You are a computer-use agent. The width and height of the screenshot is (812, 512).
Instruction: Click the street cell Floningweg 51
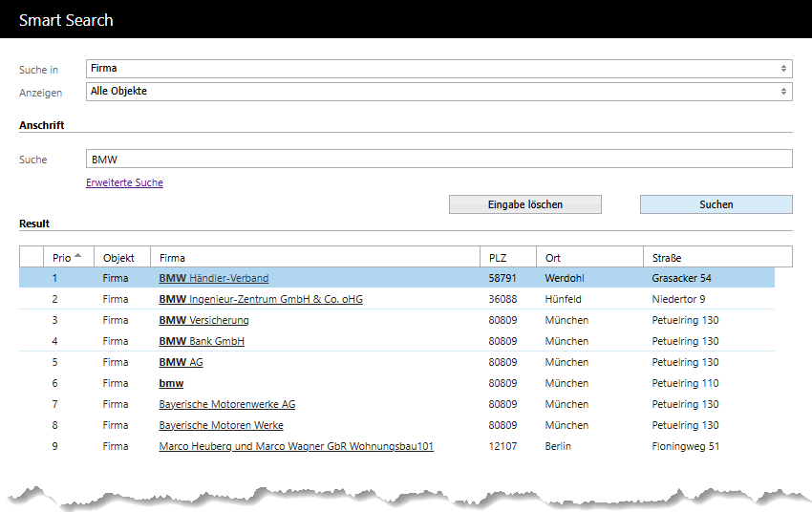pos(686,446)
